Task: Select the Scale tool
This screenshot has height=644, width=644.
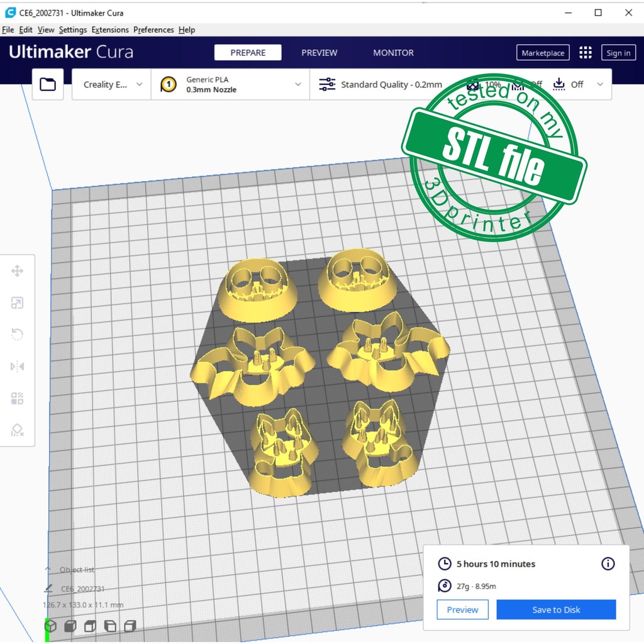Action: pos(17,303)
